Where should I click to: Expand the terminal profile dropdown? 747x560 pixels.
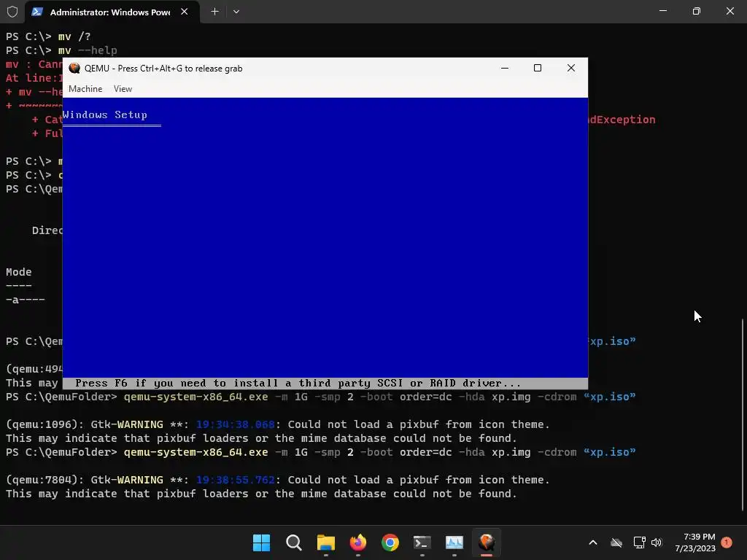pos(236,12)
